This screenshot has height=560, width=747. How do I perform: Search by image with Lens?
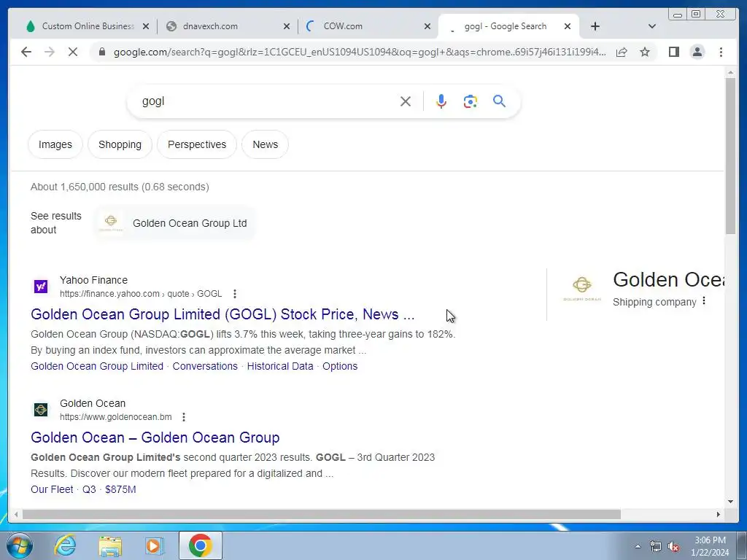[471, 101]
